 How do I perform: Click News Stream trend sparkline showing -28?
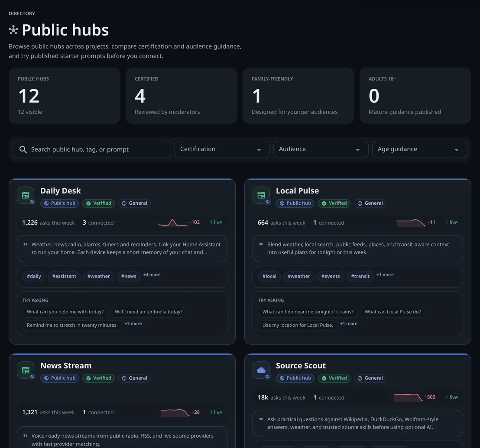175,413
